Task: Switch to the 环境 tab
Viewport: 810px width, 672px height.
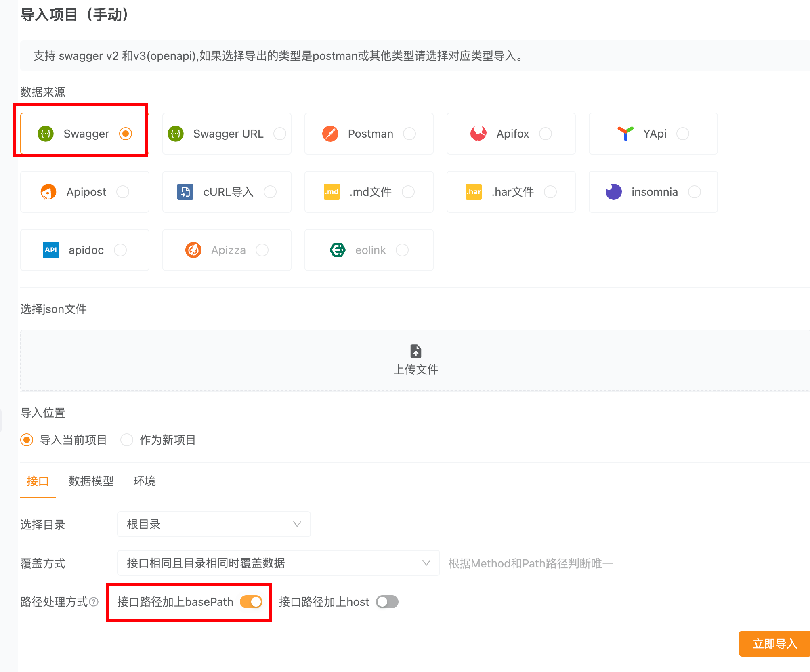Action: point(145,481)
